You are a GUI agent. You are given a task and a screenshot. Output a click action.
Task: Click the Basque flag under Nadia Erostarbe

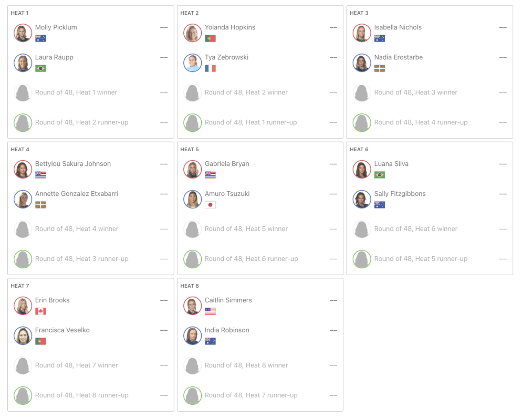point(380,68)
